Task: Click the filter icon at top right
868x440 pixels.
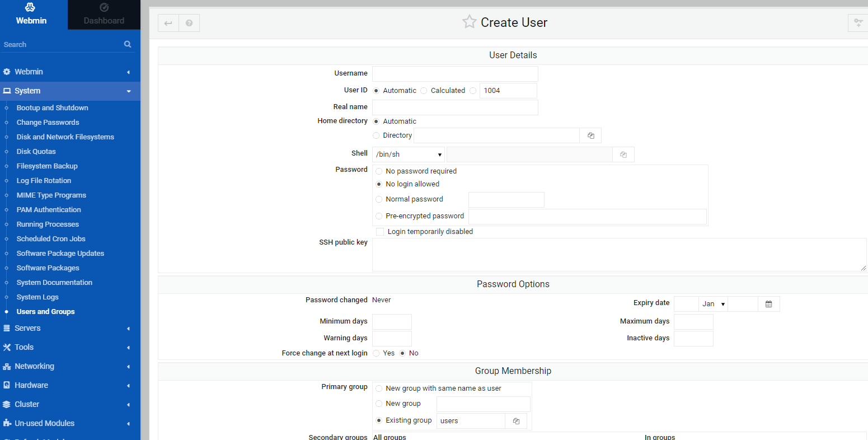Action: pos(858,23)
